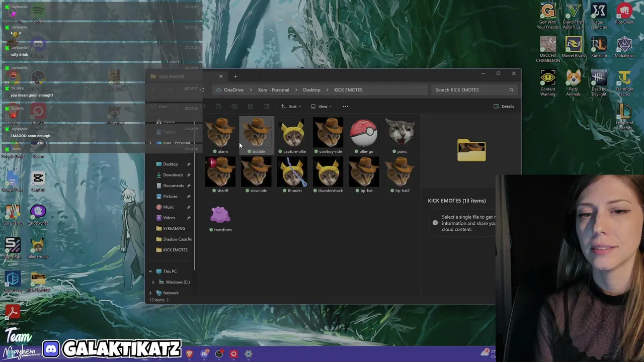Select the tip-hat2 emote file

pyautogui.click(x=399, y=175)
